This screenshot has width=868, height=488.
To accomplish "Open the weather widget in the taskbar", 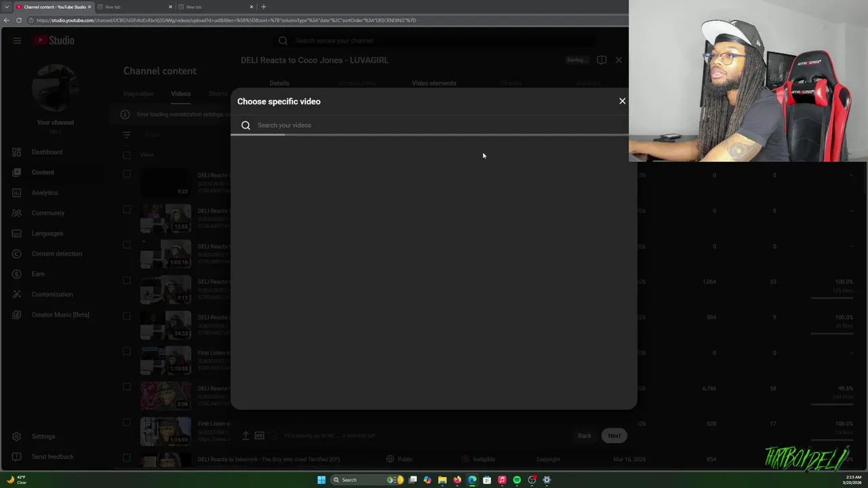I will [x=16, y=480].
